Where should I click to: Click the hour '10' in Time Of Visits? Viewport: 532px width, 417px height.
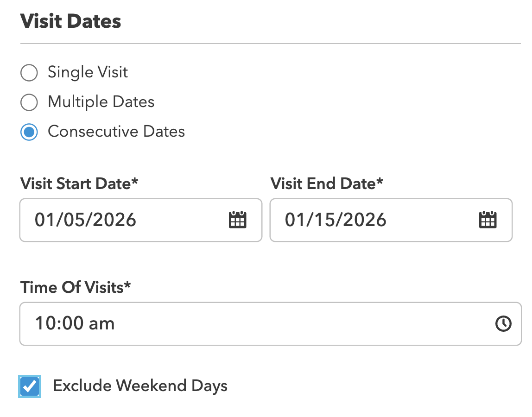(x=45, y=323)
